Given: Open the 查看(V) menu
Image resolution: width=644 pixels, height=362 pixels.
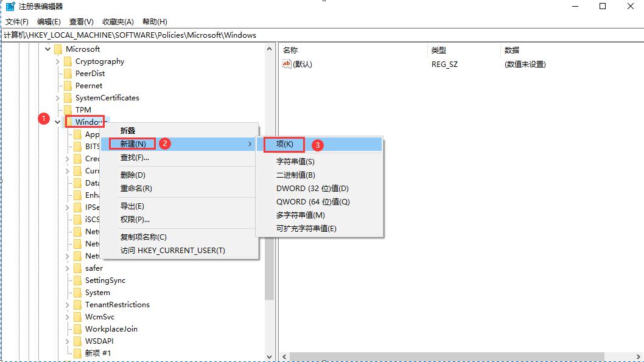Looking at the screenshot, I should (x=82, y=21).
